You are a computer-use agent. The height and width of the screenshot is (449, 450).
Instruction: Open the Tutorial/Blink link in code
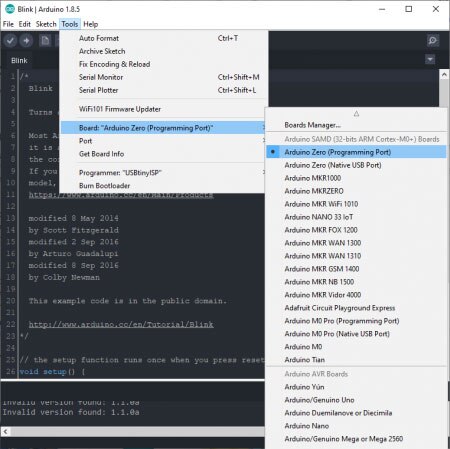coord(121,324)
